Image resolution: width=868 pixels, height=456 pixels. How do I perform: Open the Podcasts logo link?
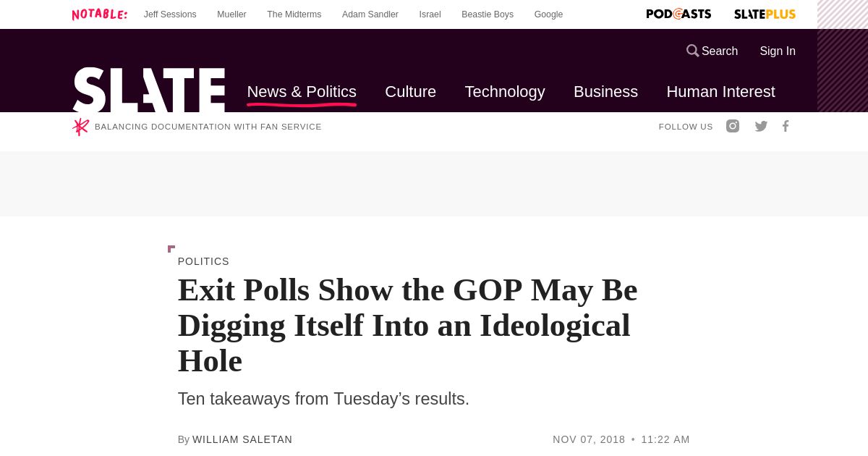coord(678,14)
